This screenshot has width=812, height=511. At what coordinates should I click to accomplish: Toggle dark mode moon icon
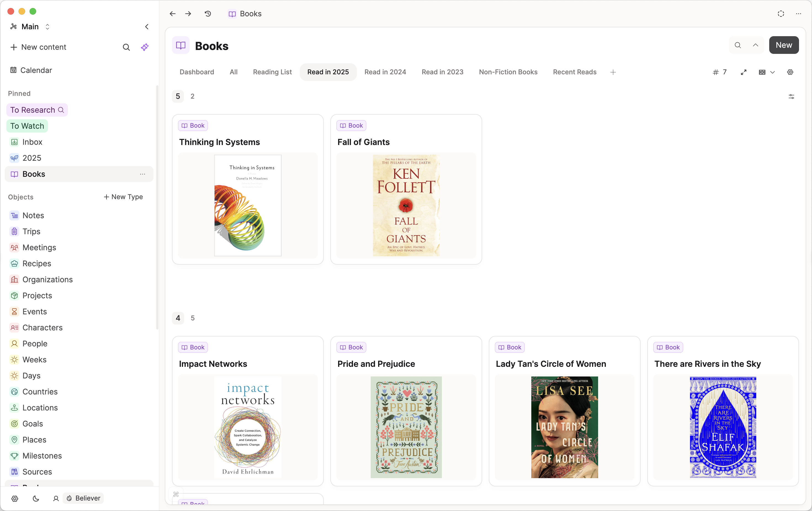36,498
